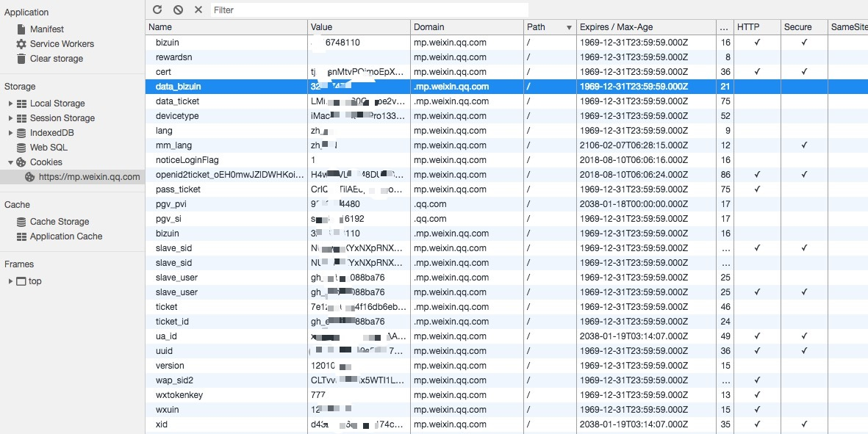Select the lang cookie row
Screen dimensions: 868x434
[506, 131]
